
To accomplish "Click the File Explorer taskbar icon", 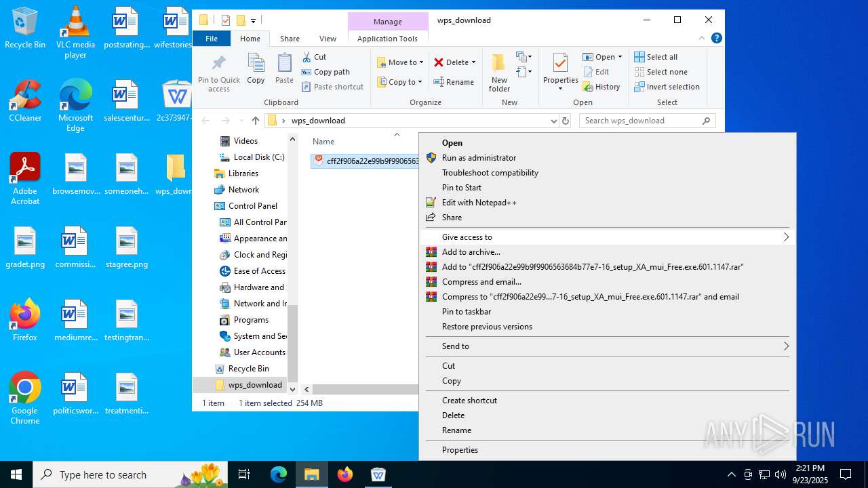I will tap(311, 474).
